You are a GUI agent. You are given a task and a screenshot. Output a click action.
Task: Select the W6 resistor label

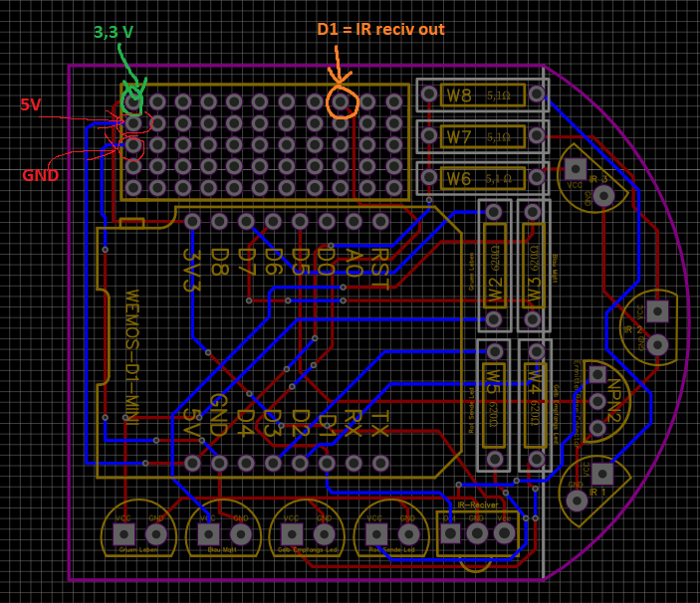click(459, 179)
